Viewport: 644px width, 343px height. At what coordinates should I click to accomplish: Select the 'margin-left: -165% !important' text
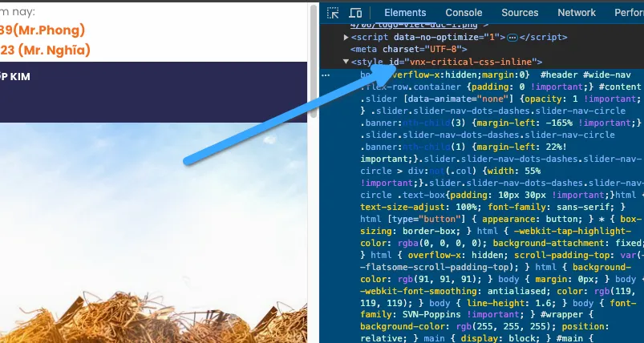(x=553, y=123)
